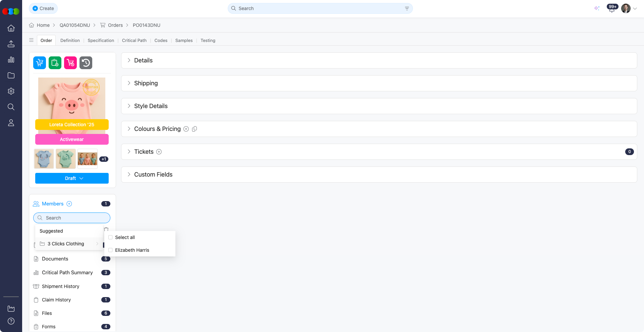Add a new ticket with plus icon
Screen dimensions: 644x332
click(x=159, y=152)
